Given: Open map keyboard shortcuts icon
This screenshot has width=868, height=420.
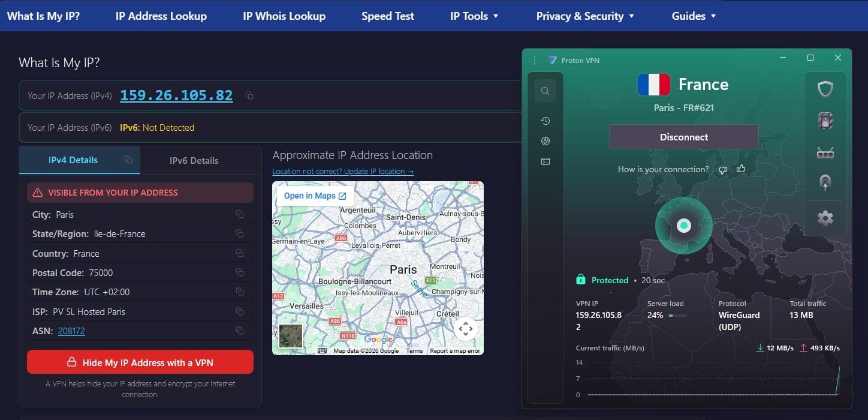Looking at the screenshot, I should (x=322, y=350).
